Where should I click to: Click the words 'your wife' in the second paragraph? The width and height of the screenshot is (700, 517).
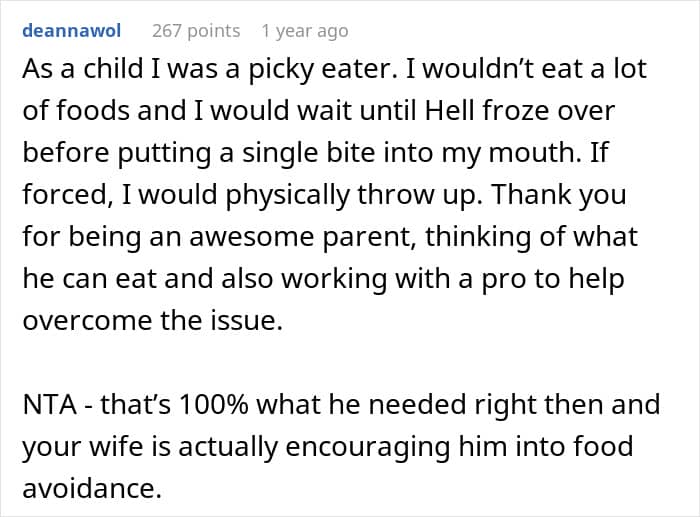point(83,446)
